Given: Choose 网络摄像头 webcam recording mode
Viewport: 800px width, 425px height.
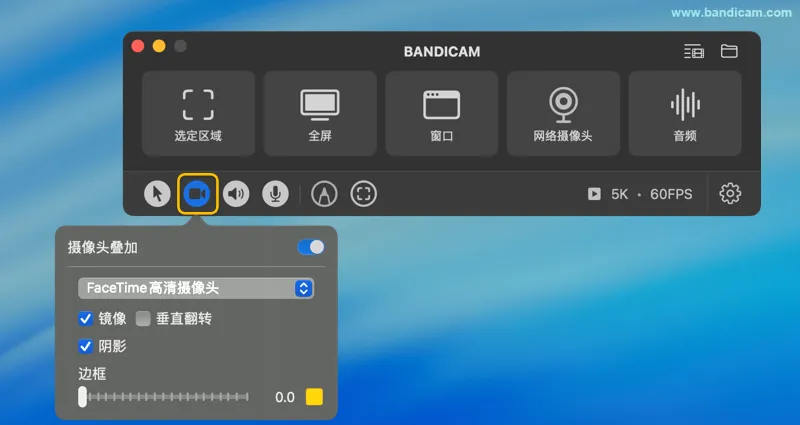Looking at the screenshot, I should tap(563, 113).
